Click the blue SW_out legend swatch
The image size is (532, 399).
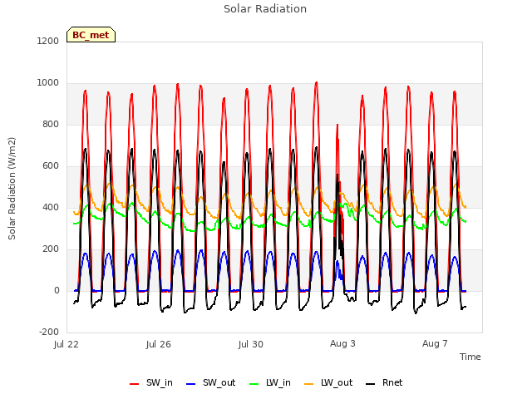[191, 384]
